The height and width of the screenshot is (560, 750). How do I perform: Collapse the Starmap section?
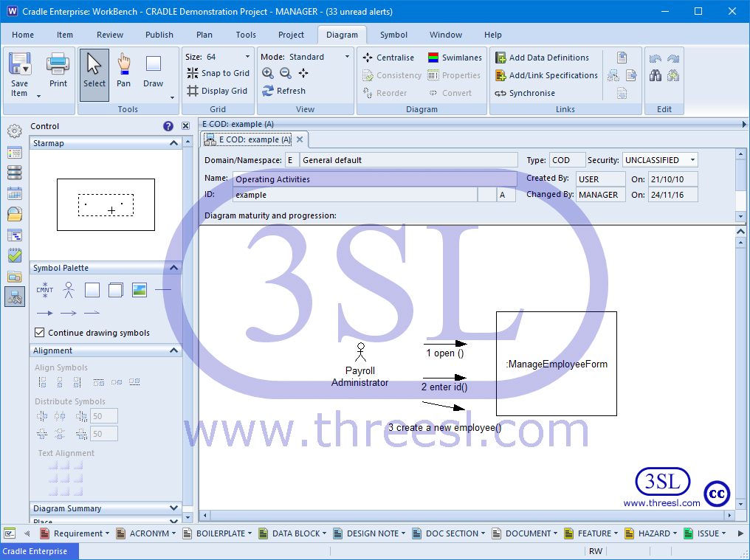(x=173, y=143)
